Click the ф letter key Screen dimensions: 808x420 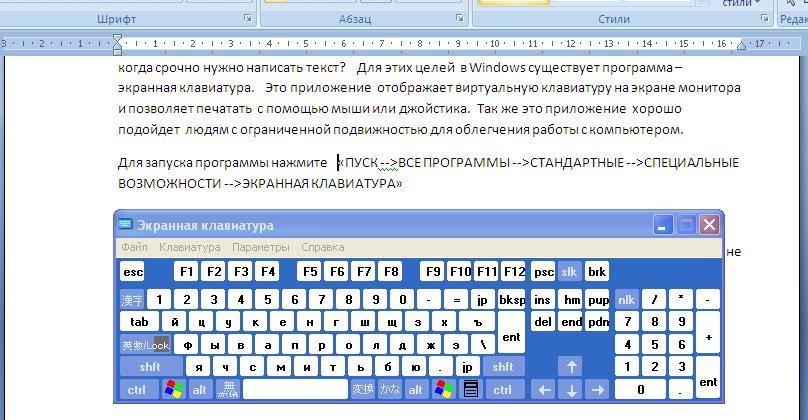coord(188,345)
